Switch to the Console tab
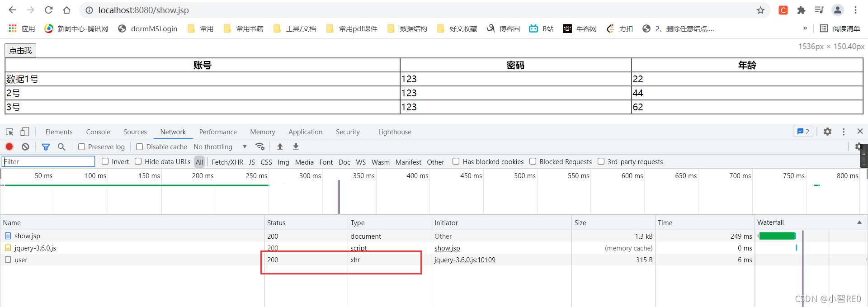 tap(98, 132)
